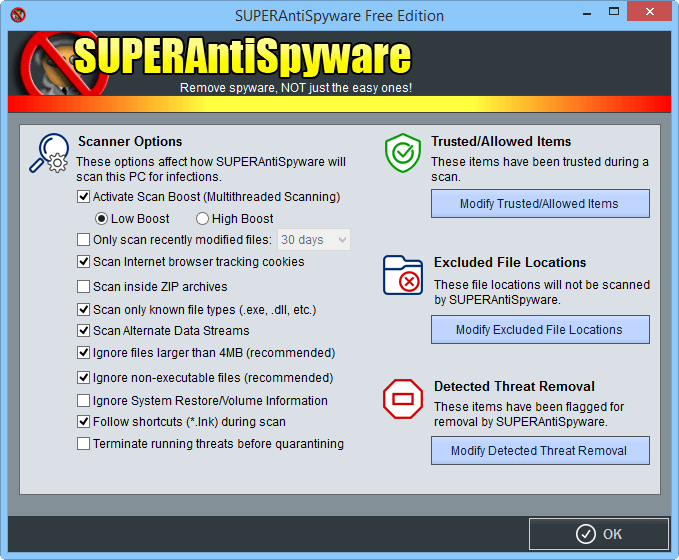This screenshot has height=560, width=679.
Task: Uncheck Ignore files larger than 4MB
Action: point(83,353)
